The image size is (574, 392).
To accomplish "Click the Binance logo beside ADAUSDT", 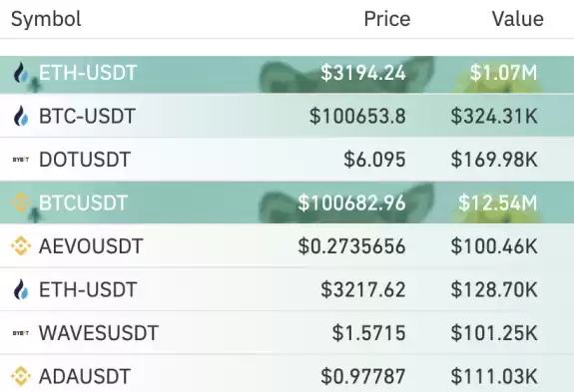I will pos(21,376).
